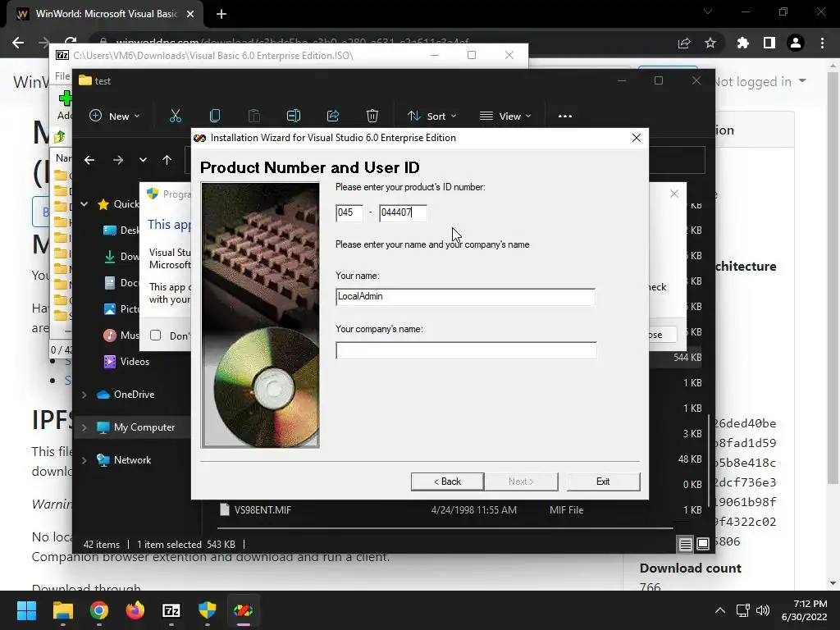Expand the OneDrive tree node
This screenshot has width=840, height=630.
84,395
